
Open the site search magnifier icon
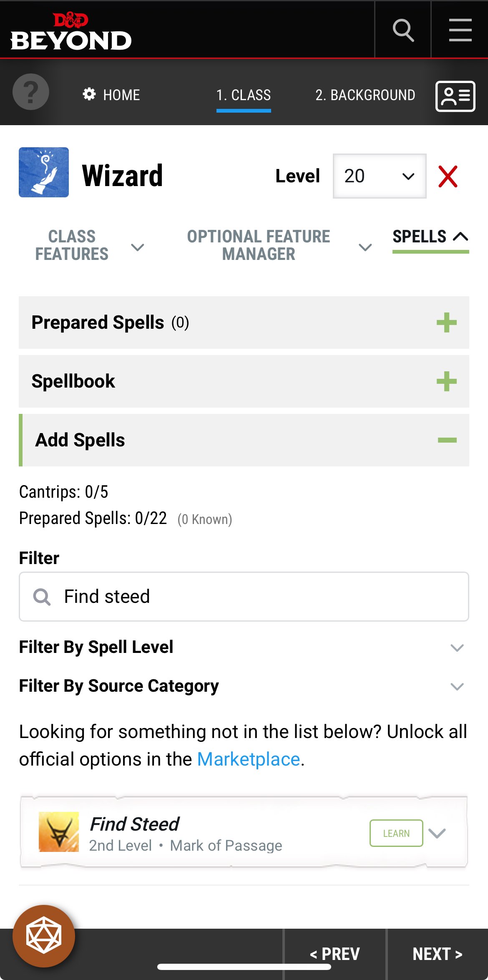[403, 30]
